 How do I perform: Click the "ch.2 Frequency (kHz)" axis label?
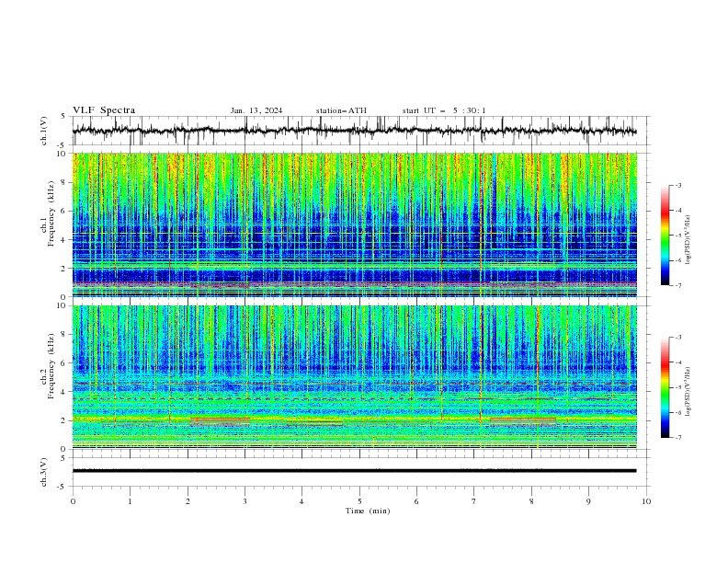click(49, 366)
